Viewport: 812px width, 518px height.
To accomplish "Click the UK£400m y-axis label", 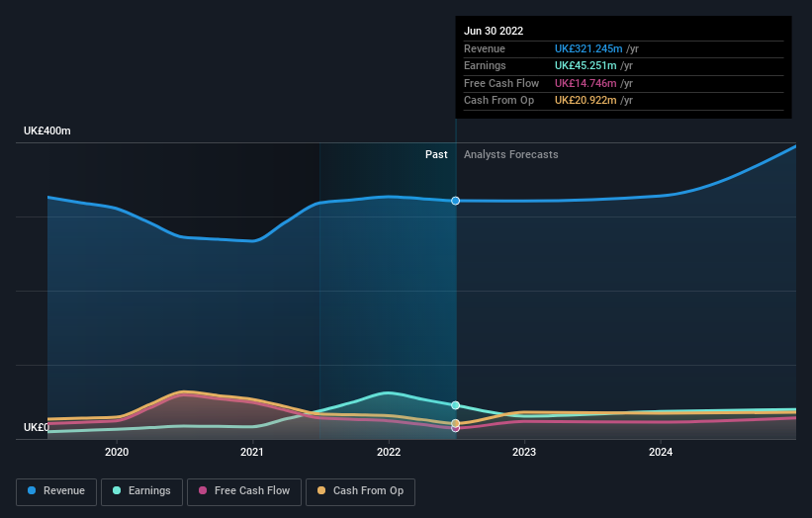I will click(x=47, y=130).
